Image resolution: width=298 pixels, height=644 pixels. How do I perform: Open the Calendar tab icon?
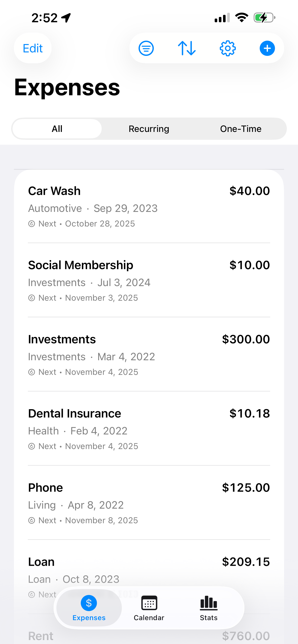click(x=149, y=603)
